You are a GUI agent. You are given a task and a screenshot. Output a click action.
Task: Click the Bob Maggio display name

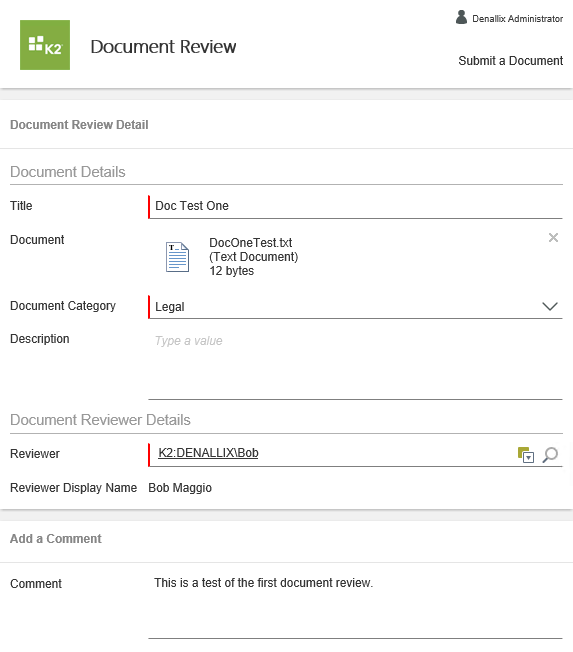coord(180,488)
